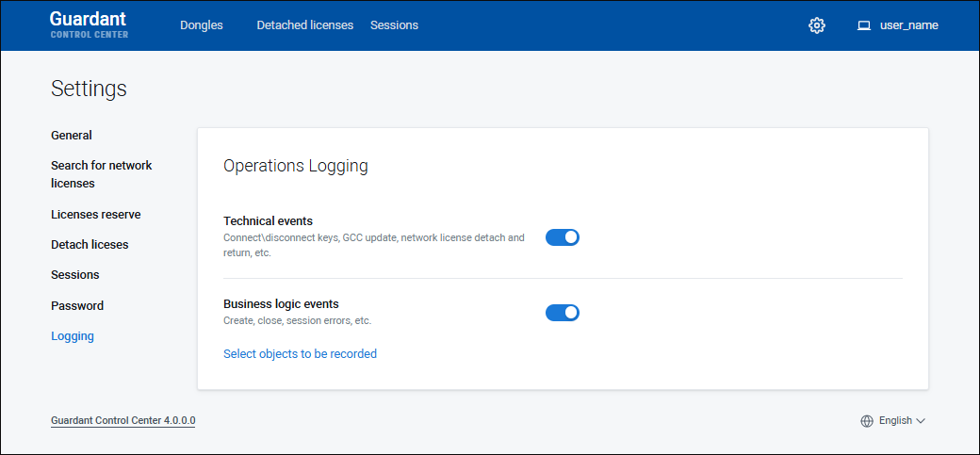
Task: Disable the Business logic events switch
Action: pos(563,313)
